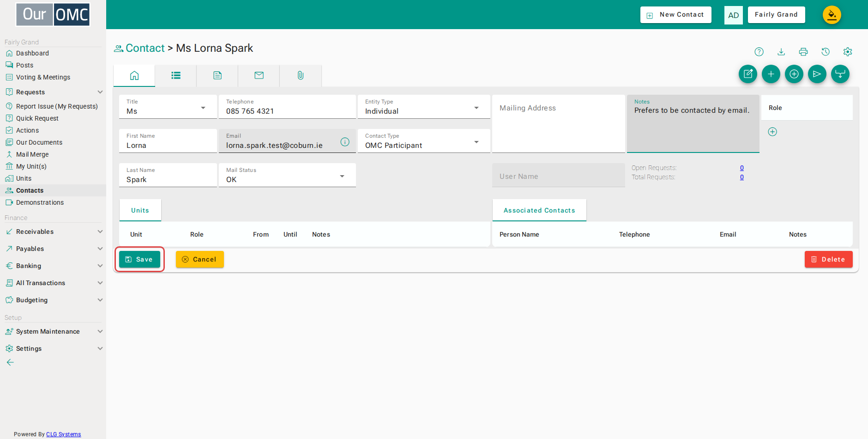Click the AD user avatar
Image resolution: width=868 pixels, height=439 pixels.
[x=734, y=15]
